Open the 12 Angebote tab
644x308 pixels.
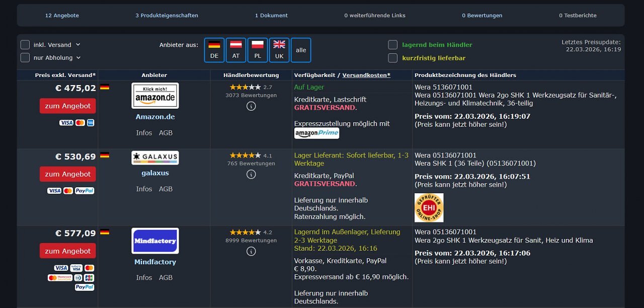pyautogui.click(x=62, y=16)
